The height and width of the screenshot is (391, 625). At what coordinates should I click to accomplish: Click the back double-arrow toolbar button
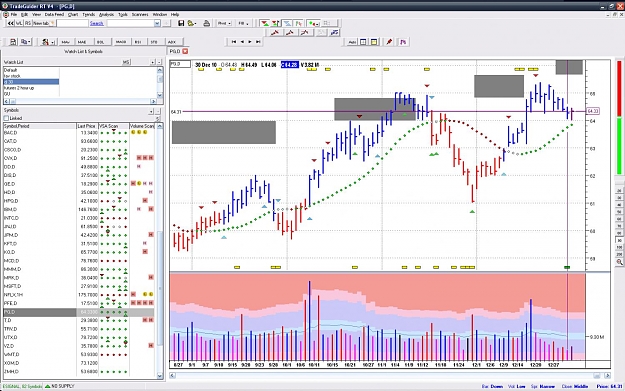[10, 23]
